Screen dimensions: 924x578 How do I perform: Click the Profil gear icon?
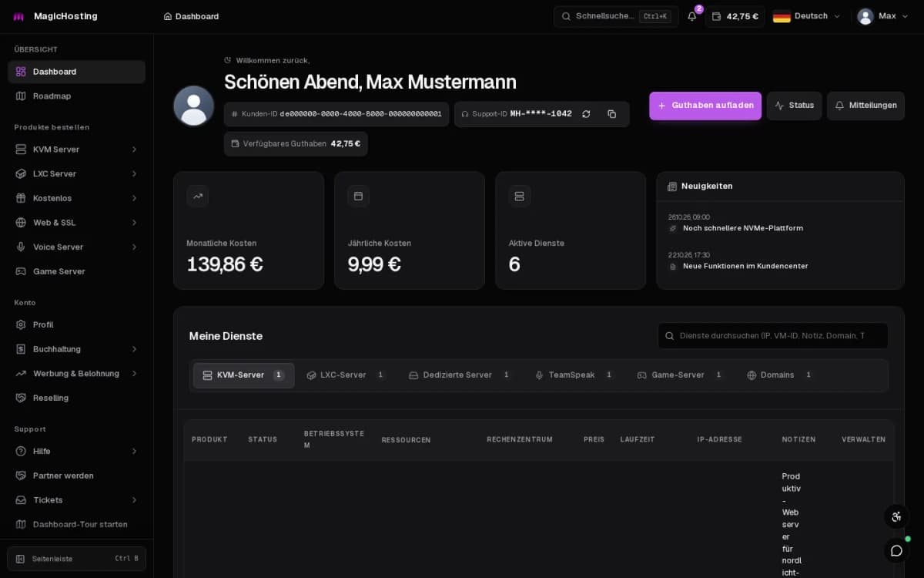(x=21, y=325)
